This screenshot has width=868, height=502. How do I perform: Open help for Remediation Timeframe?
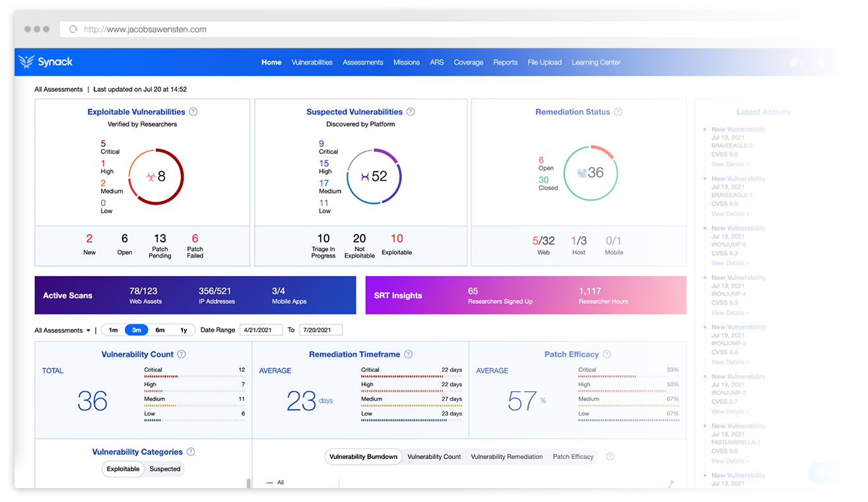tap(409, 354)
